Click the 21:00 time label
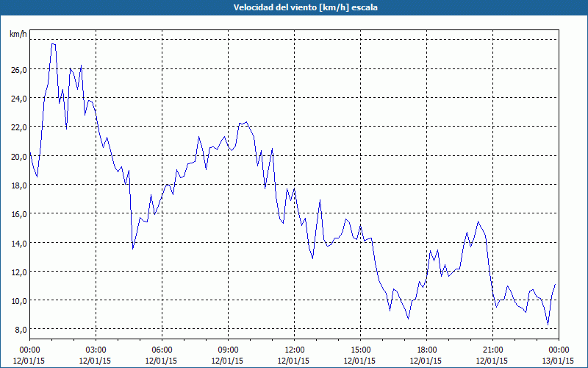This screenshot has height=368, width=588. (x=492, y=350)
